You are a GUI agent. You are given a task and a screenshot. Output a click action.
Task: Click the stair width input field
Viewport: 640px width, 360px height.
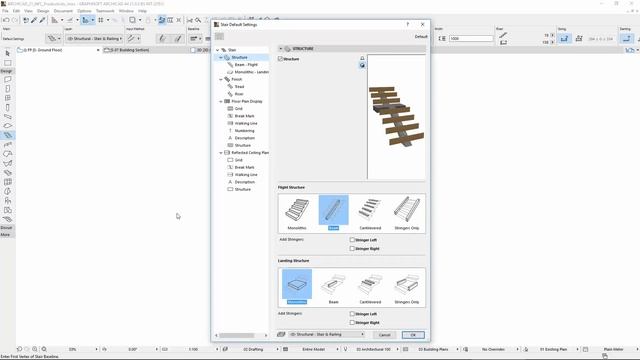471,38
